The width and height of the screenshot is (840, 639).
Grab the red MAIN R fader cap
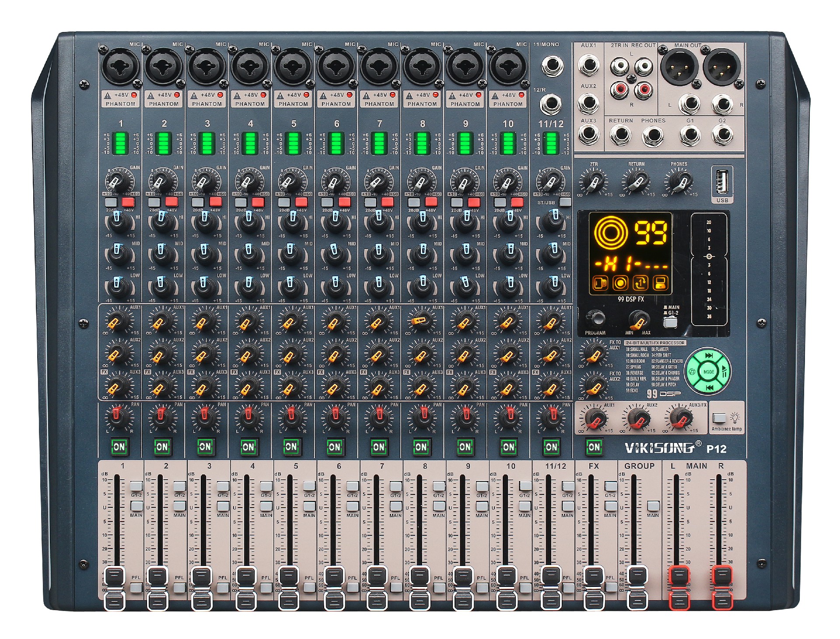[722, 589]
